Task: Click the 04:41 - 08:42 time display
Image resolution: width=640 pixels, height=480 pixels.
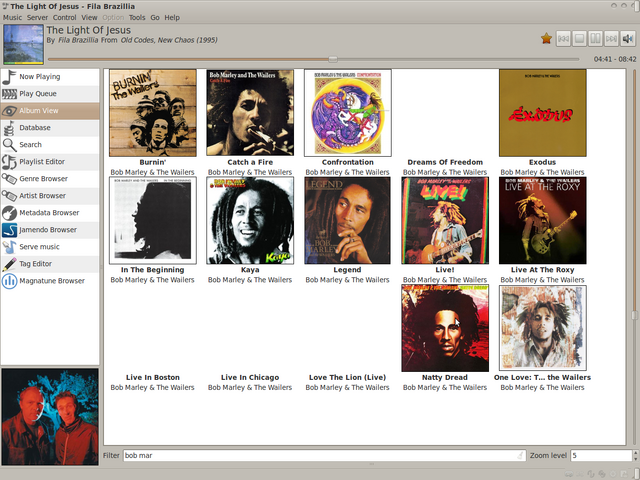Action: pyautogui.click(x=615, y=59)
